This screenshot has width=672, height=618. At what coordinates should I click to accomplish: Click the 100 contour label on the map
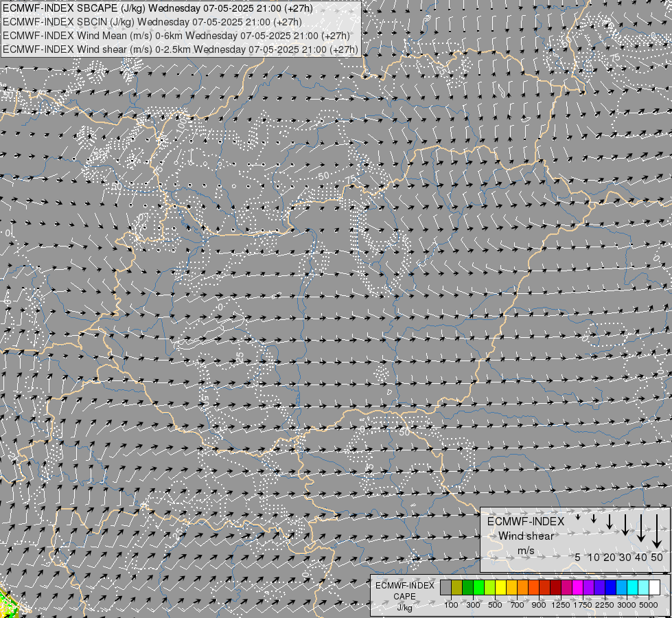tap(182, 124)
